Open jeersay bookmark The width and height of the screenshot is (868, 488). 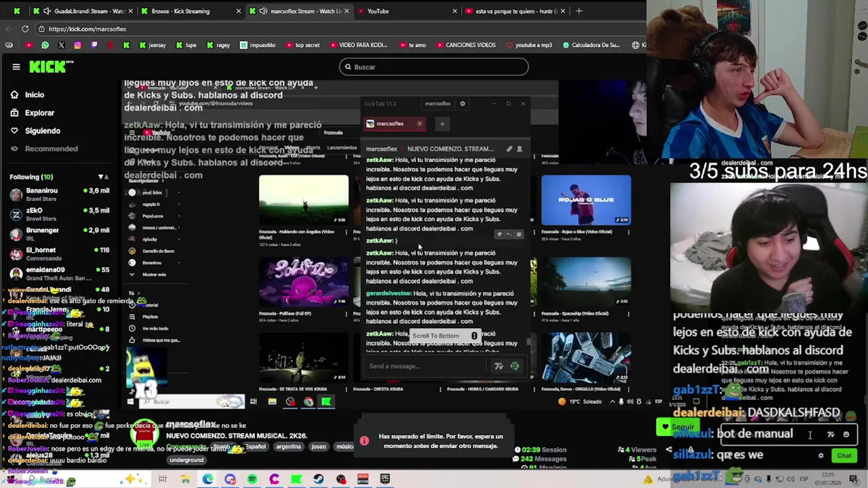153,45
